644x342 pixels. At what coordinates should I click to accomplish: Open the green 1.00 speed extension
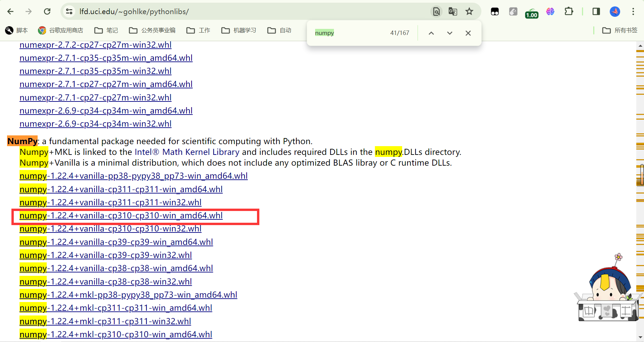(531, 13)
